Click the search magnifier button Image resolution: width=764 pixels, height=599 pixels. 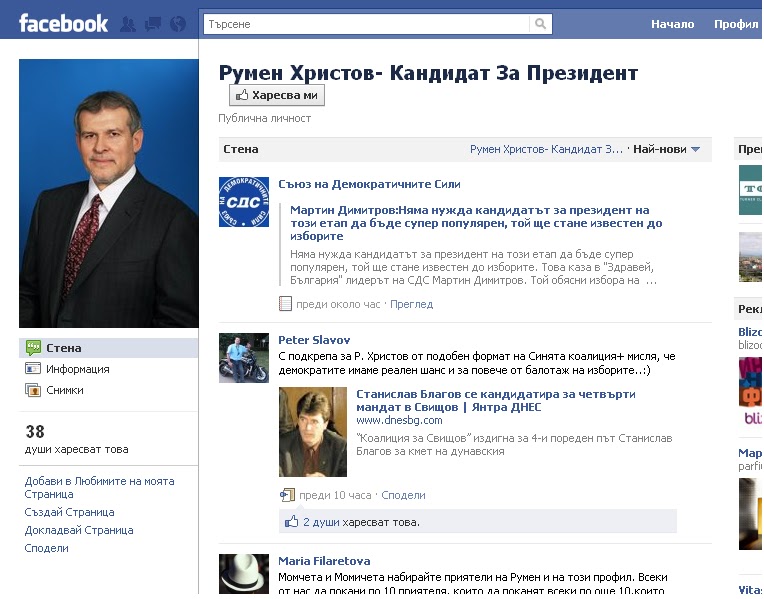(540, 23)
